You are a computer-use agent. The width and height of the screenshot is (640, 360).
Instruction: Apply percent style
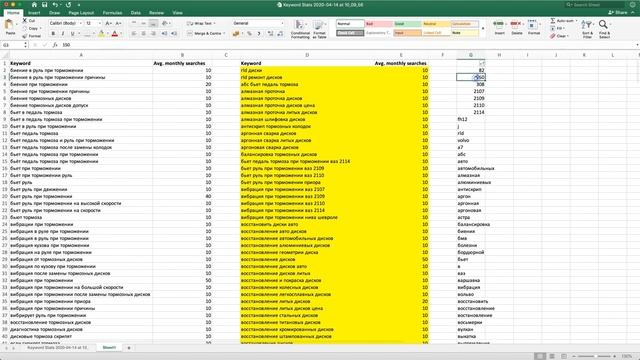point(249,34)
